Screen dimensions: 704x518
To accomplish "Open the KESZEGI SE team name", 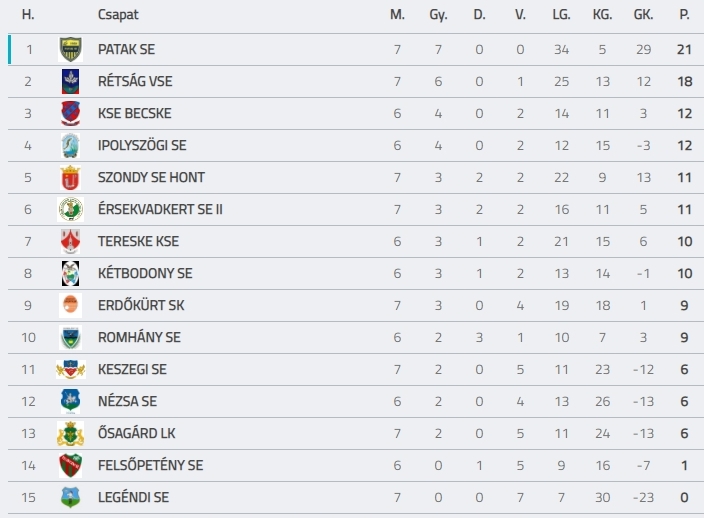I will [132, 369].
